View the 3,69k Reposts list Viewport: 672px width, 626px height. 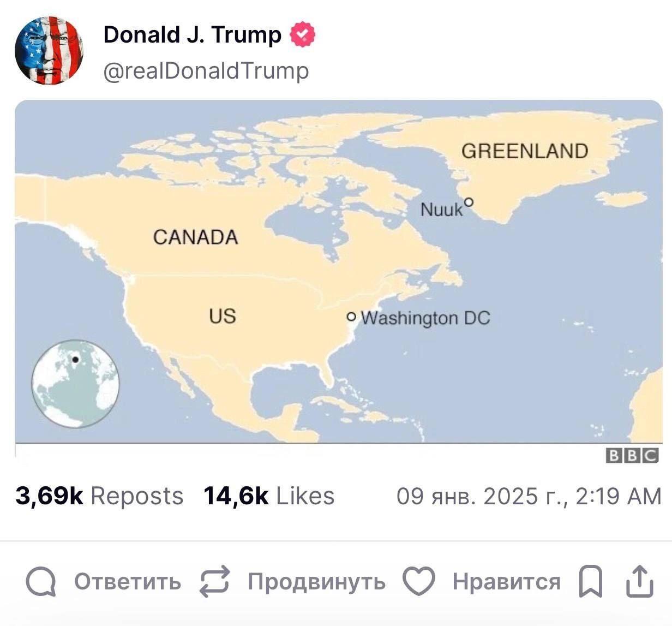[99, 496]
